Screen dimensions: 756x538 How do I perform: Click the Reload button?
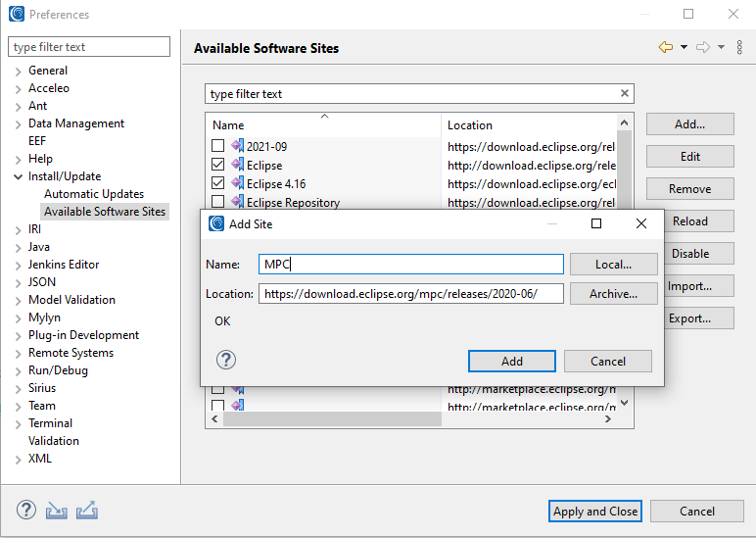click(699, 221)
